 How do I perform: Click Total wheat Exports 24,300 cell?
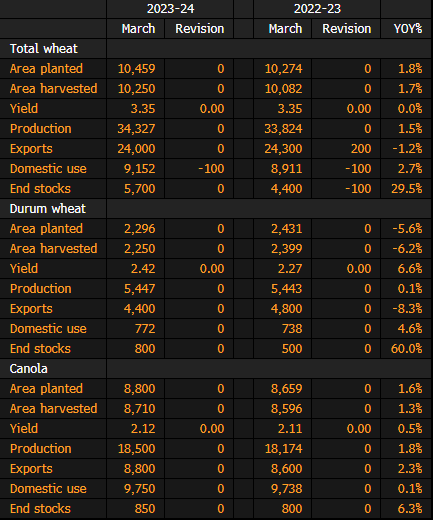pos(283,149)
